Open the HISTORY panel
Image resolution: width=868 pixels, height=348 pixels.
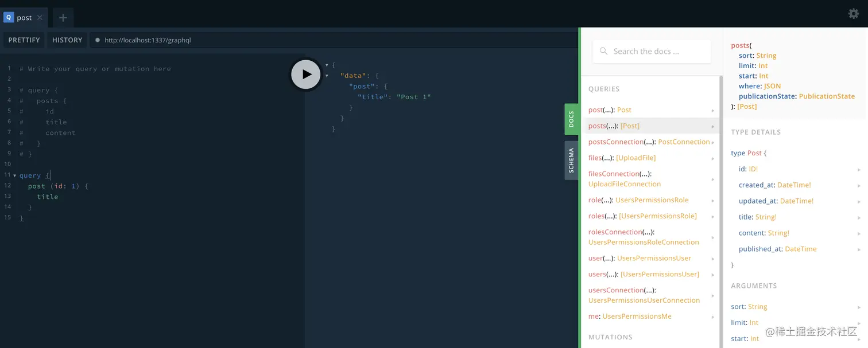click(67, 40)
